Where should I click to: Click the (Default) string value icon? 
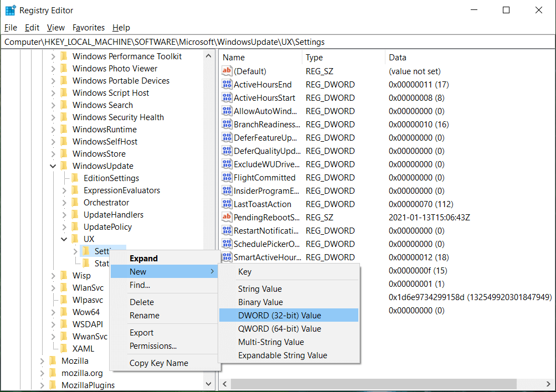(x=226, y=71)
